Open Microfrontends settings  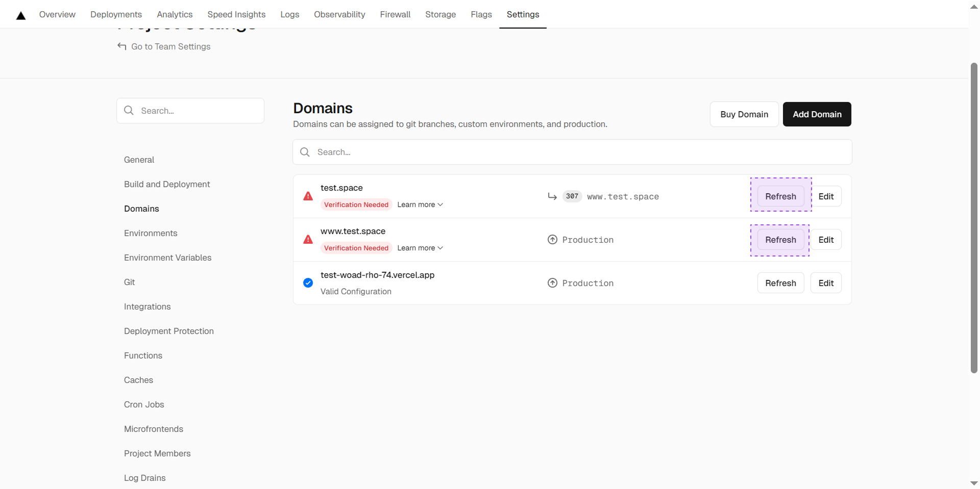point(154,429)
